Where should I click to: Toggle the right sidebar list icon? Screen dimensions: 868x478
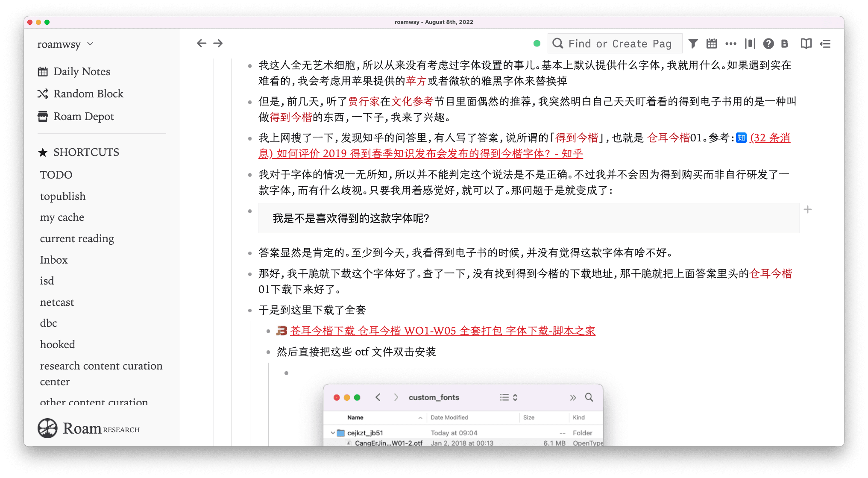pos(825,43)
